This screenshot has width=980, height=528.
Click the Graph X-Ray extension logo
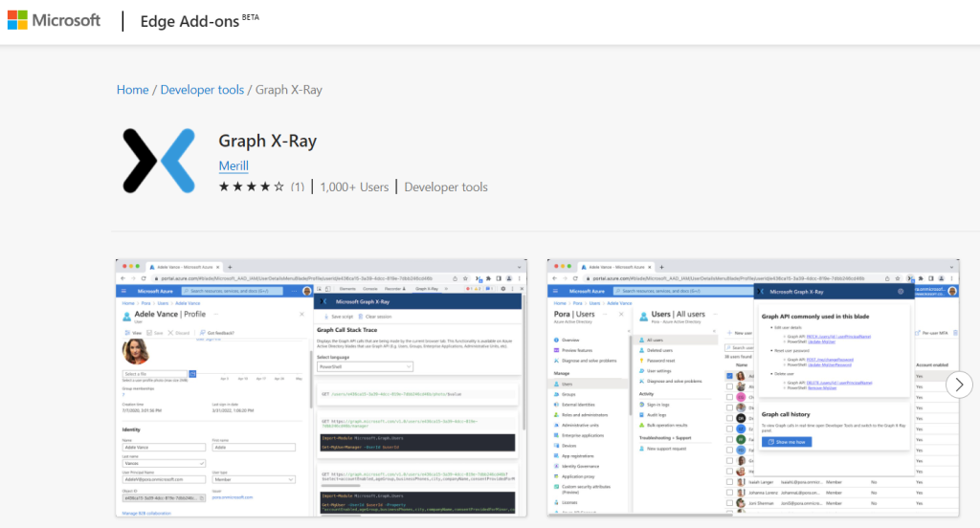coord(159,162)
